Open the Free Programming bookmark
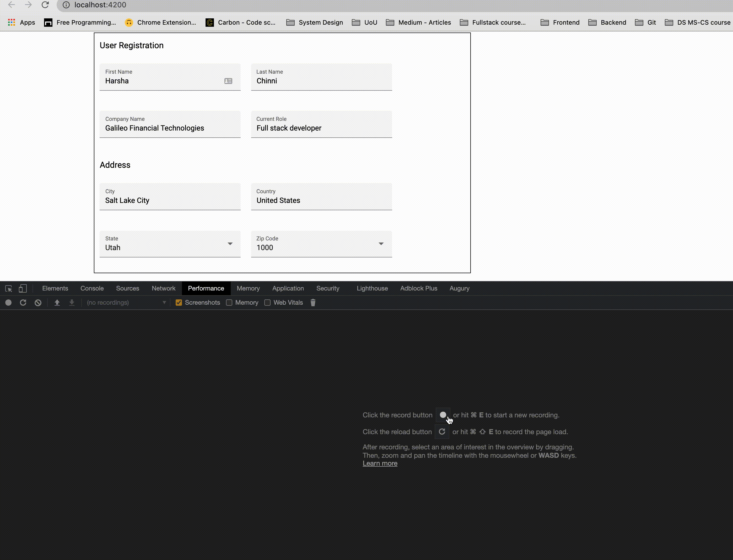The width and height of the screenshot is (733, 560). pyautogui.click(x=80, y=22)
